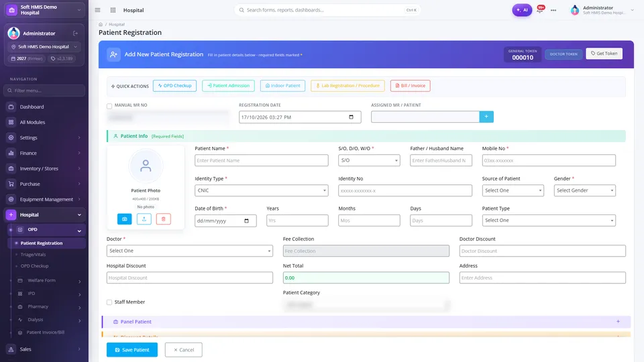Viewport: 644px width, 362px height.
Task: Open the registration date calendar picker icon
Action: (351, 117)
